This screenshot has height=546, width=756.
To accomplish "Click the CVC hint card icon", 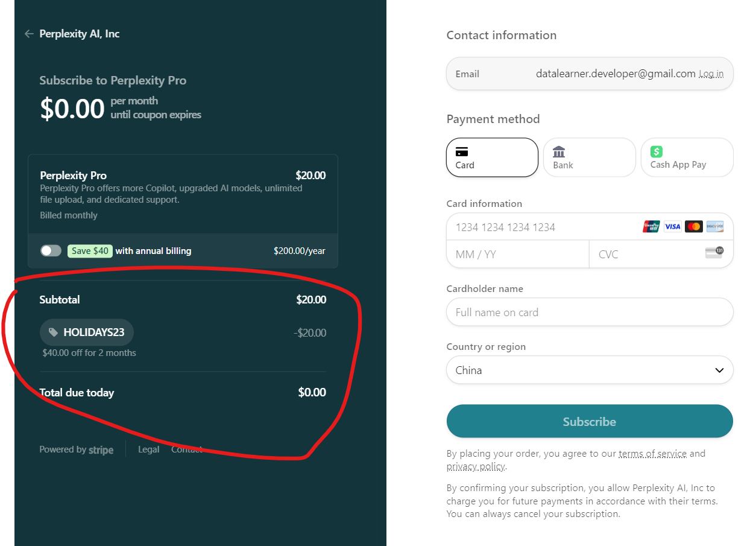I will 714,253.
